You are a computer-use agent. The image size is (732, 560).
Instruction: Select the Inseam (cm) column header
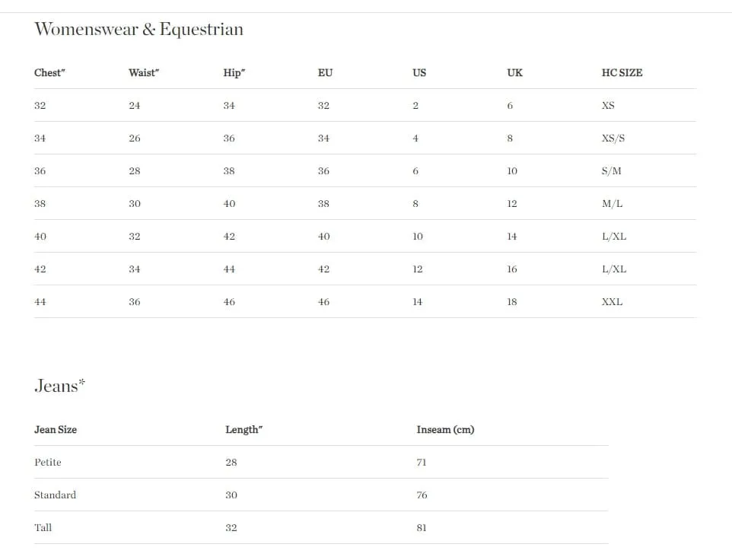click(x=445, y=430)
